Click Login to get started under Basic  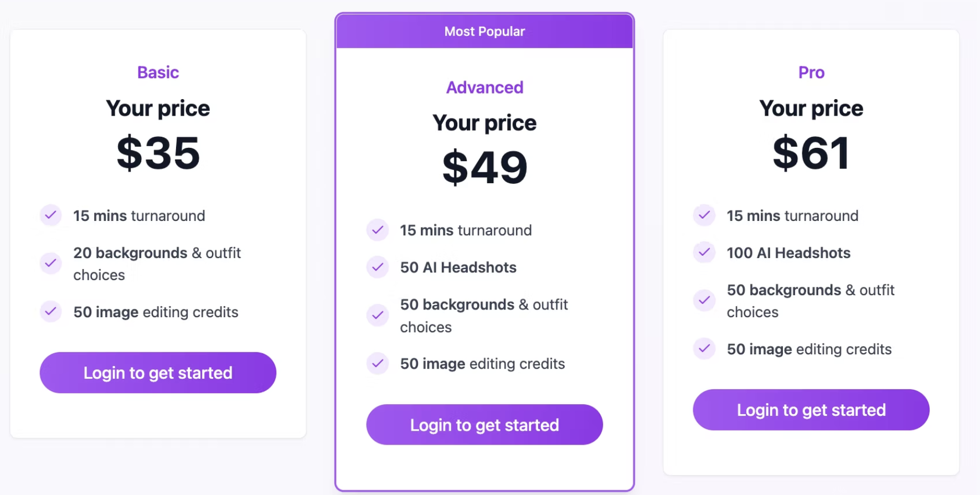pos(158,373)
